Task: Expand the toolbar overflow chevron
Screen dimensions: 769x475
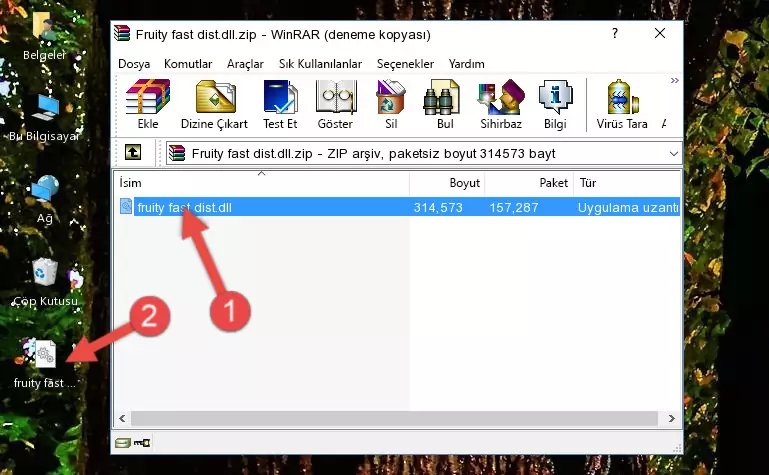Action: 675,80
